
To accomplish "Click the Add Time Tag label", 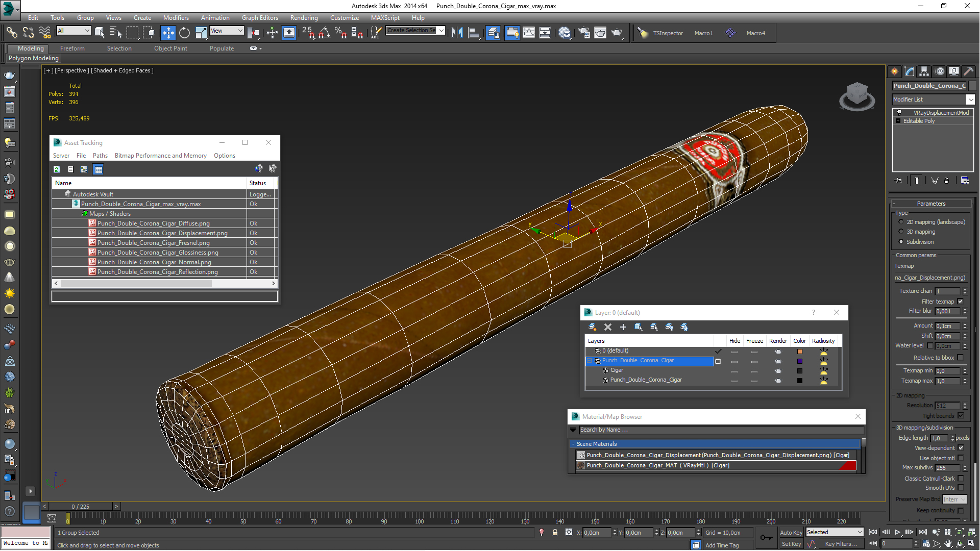I will point(722,545).
